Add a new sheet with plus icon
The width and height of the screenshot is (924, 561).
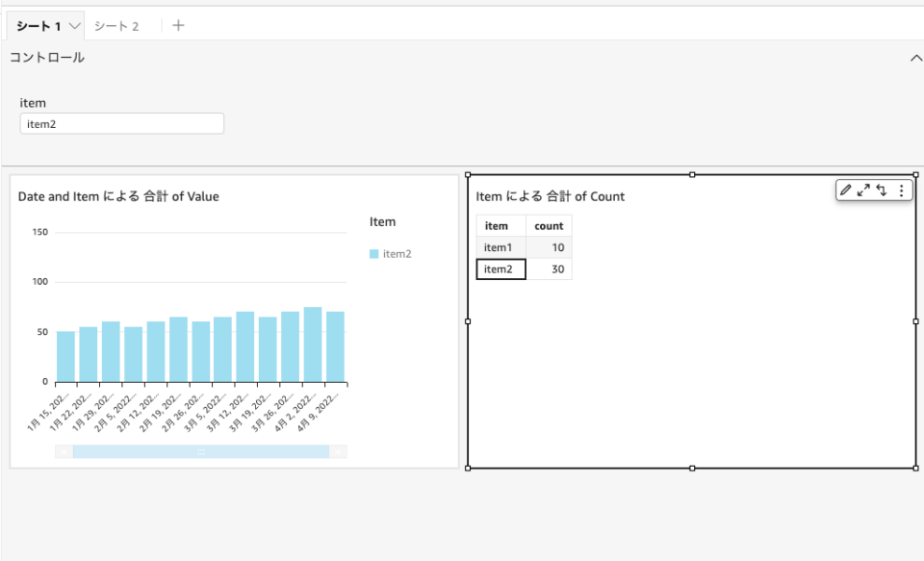(x=177, y=26)
